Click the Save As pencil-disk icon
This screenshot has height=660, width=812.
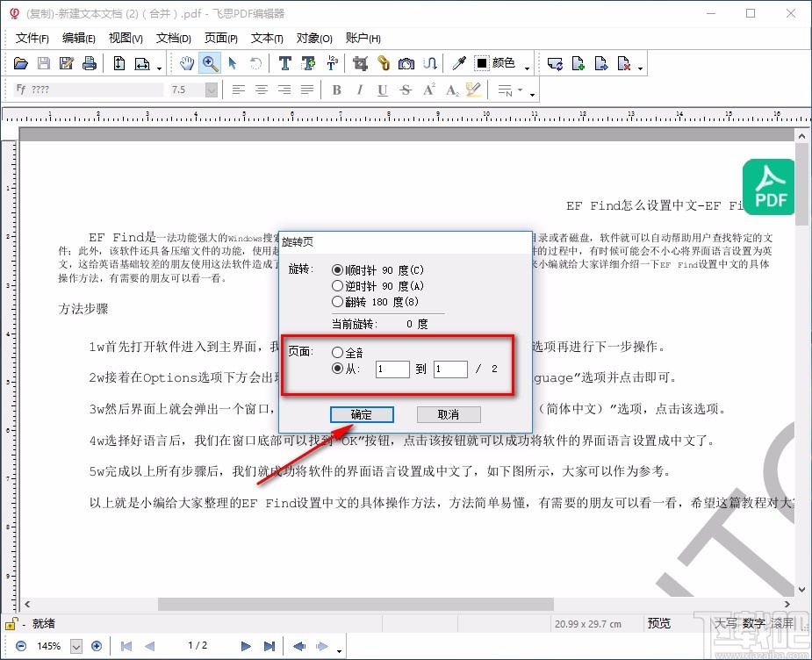pos(67,64)
